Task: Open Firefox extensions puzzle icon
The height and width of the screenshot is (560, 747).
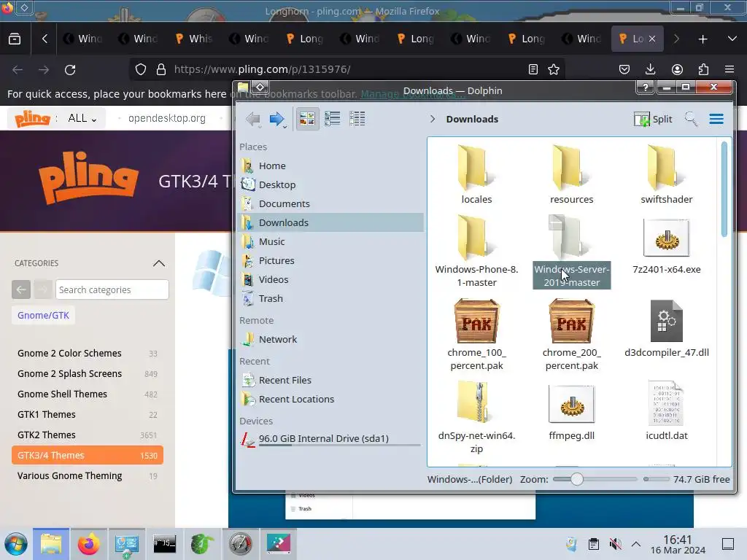Action: tap(703, 69)
